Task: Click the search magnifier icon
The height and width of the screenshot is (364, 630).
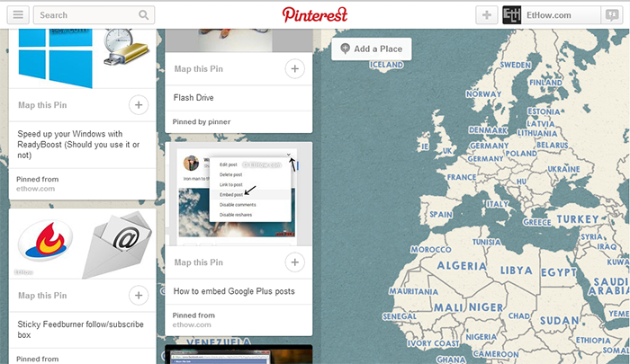Action: pos(143,15)
